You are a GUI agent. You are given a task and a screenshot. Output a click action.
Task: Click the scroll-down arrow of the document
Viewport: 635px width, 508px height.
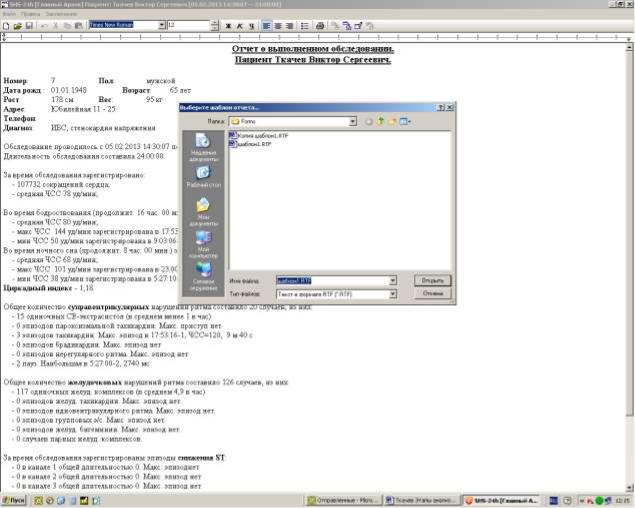tap(629, 488)
